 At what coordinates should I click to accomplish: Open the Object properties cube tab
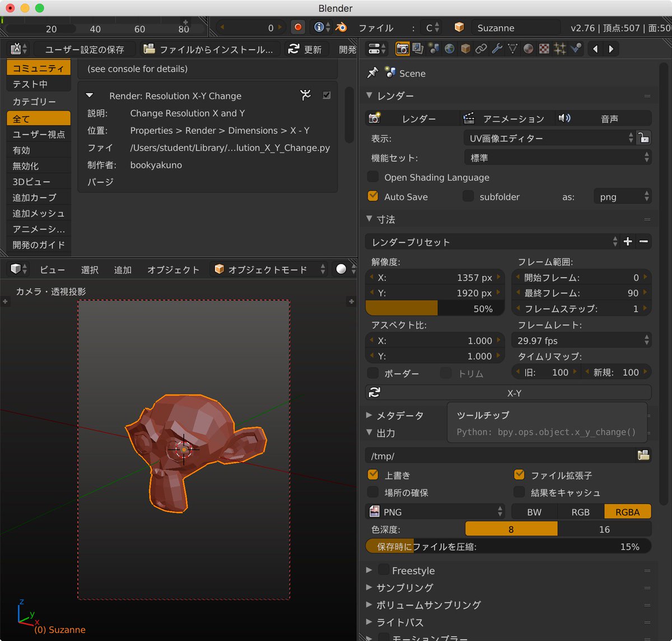click(x=465, y=49)
